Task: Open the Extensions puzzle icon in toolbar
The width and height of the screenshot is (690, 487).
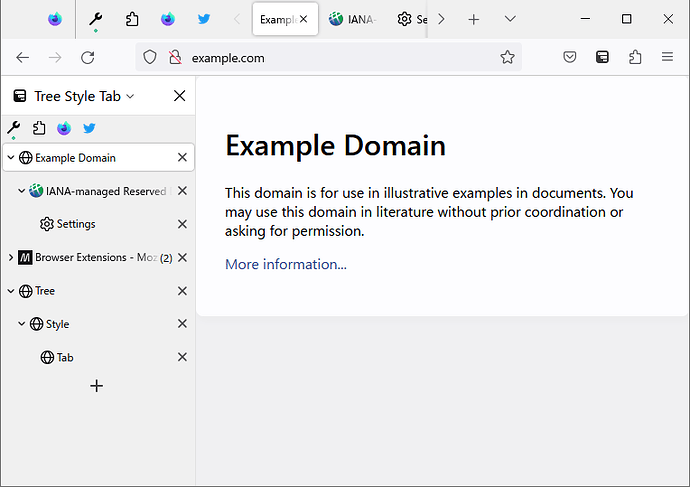Action: tap(635, 58)
